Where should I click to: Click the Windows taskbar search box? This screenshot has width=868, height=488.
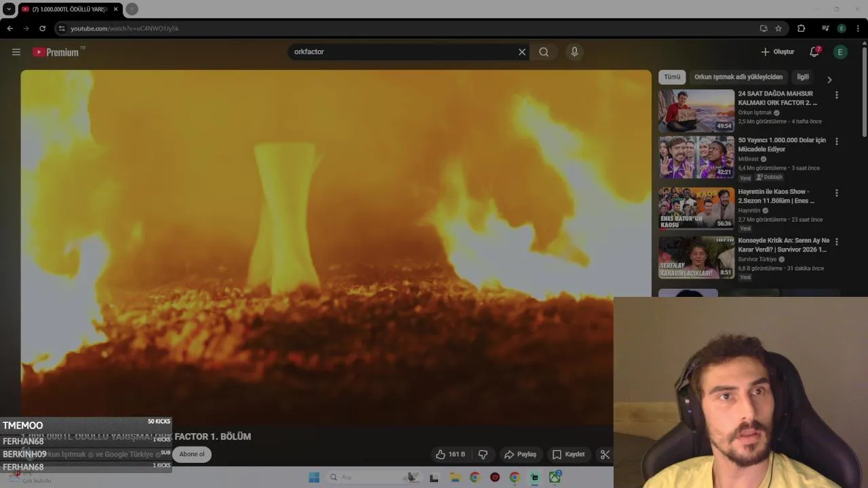374,478
